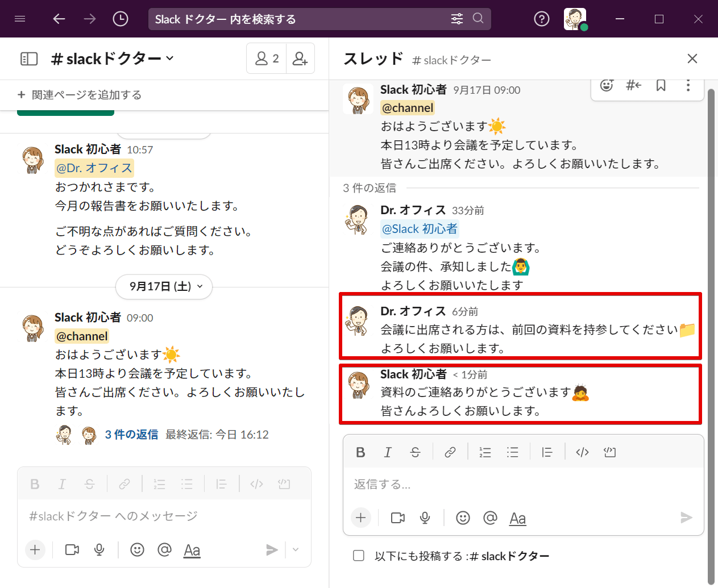The height and width of the screenshot is (588, 718).
Task: Toggle the Aa formatting bar in the reply composer
Action: click(517, 518)
